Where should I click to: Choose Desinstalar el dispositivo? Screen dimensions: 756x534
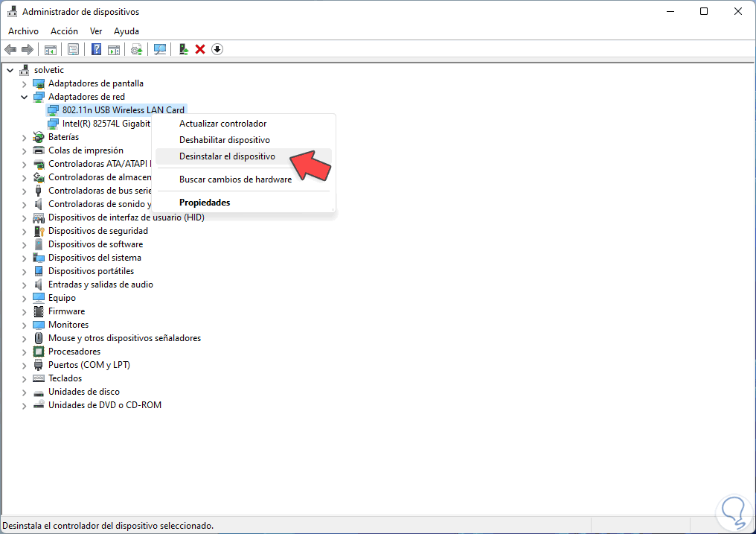pos(243,156)
